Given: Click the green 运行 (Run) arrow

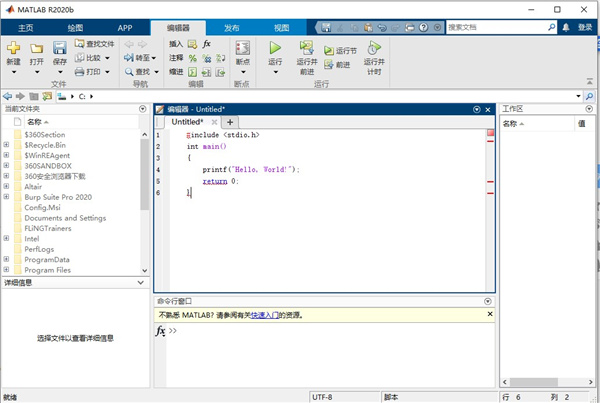Looking at the screenshot, I should pos(275,48).
